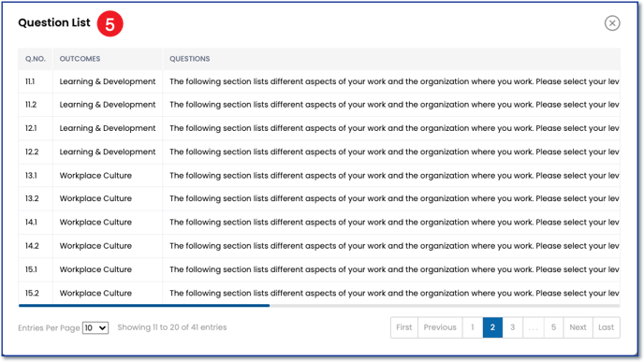Image resolution: width=644 pixels, height=362 pixels.
Task: Click Learning & Development outcome in row 11.1
Action: (x=108, y=81)
